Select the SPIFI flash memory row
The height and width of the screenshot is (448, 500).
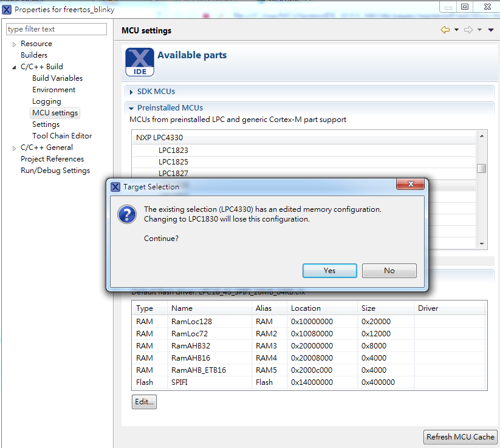[x=309, y=382]
